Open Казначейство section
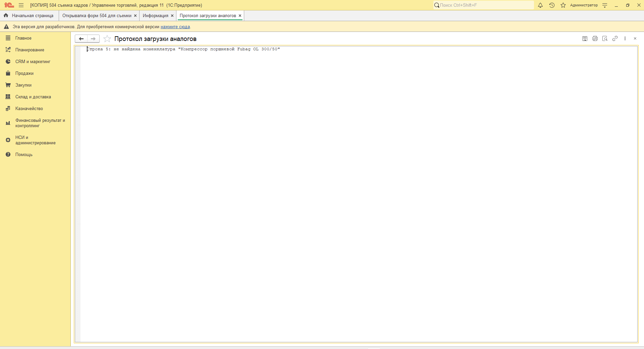 (x=35, y=109)
